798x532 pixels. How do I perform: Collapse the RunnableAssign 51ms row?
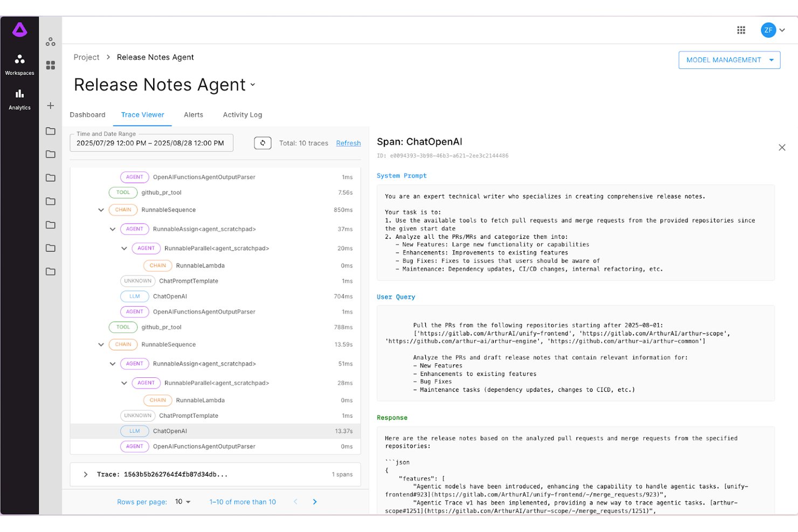click(112, 364)
